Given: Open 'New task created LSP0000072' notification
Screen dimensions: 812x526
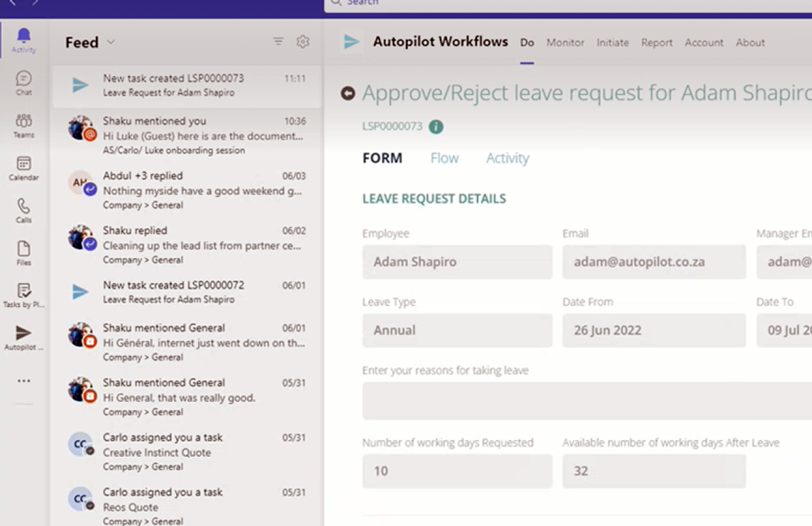Looking at the screenshot, I should [x=187, y=292].
